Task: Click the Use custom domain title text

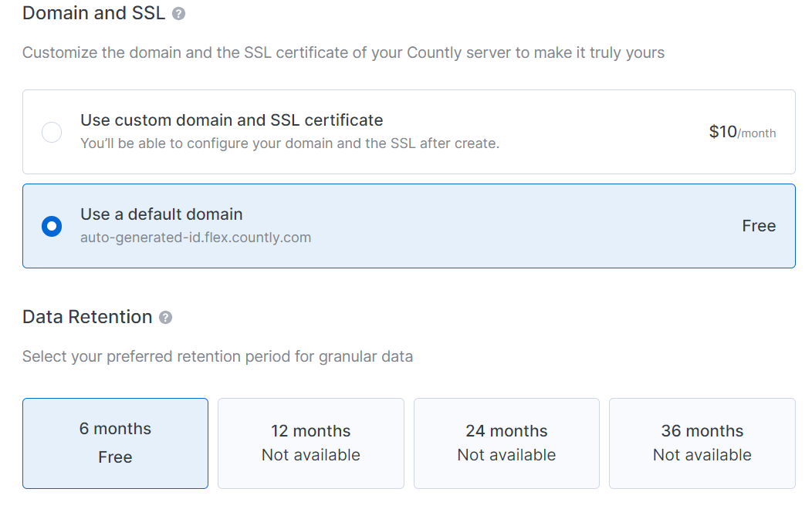Action: [231, 120]
